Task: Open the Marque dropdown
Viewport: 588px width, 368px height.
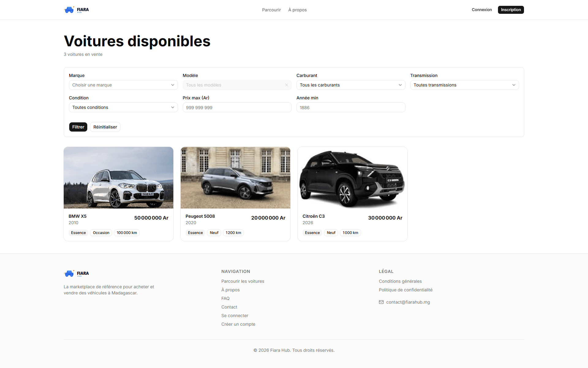Action: click(x=123, y=85)
